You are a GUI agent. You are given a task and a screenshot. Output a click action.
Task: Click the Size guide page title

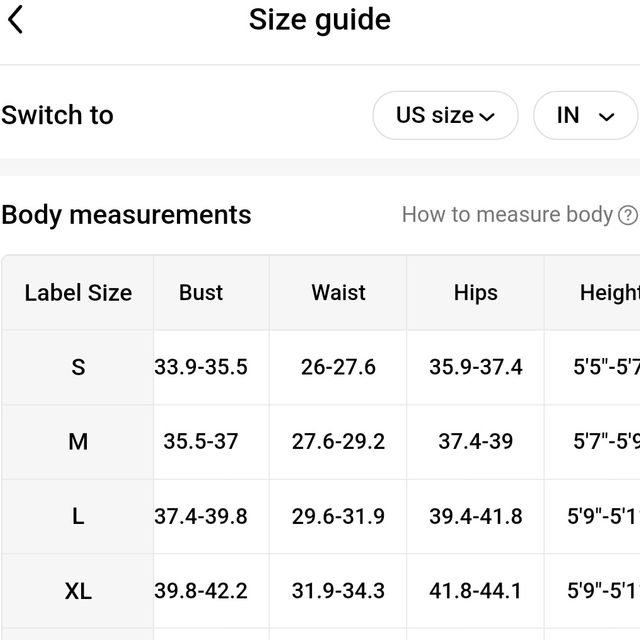point(320,20)
